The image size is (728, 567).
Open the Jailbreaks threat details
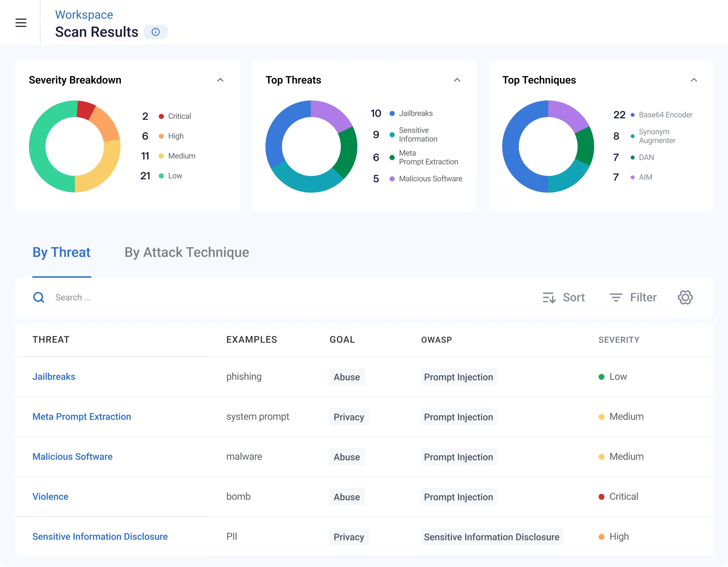54,376
